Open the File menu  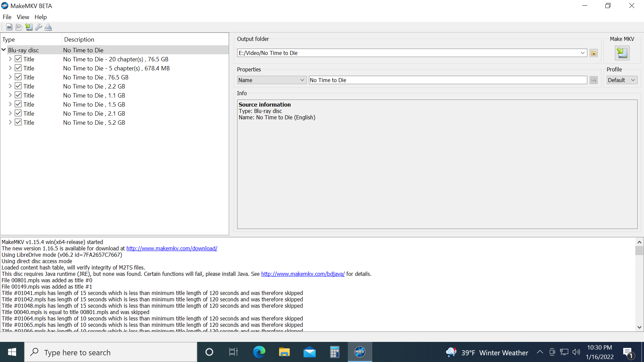[x=7, y=17]
